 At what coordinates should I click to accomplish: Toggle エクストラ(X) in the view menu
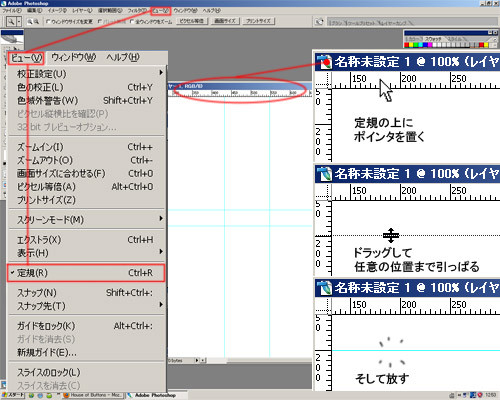(86, 240)
